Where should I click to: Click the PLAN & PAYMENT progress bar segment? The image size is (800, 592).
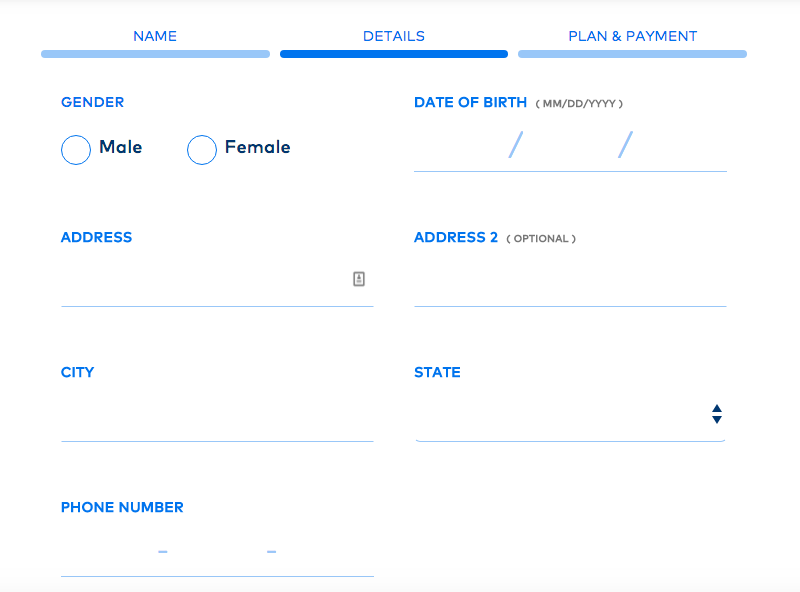pyautogui.click(x=633, y=54)
